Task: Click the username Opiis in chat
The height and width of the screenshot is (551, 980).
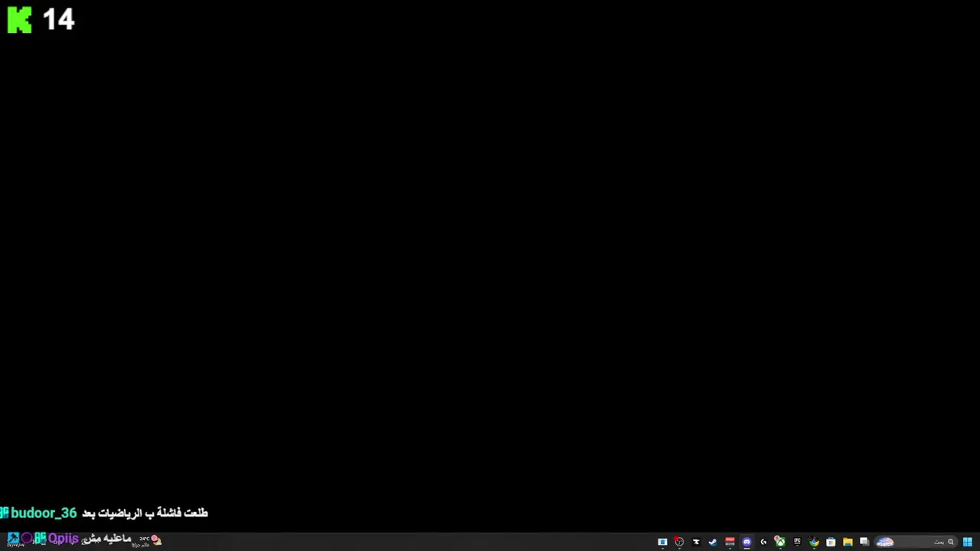Action: click(63, 539)
